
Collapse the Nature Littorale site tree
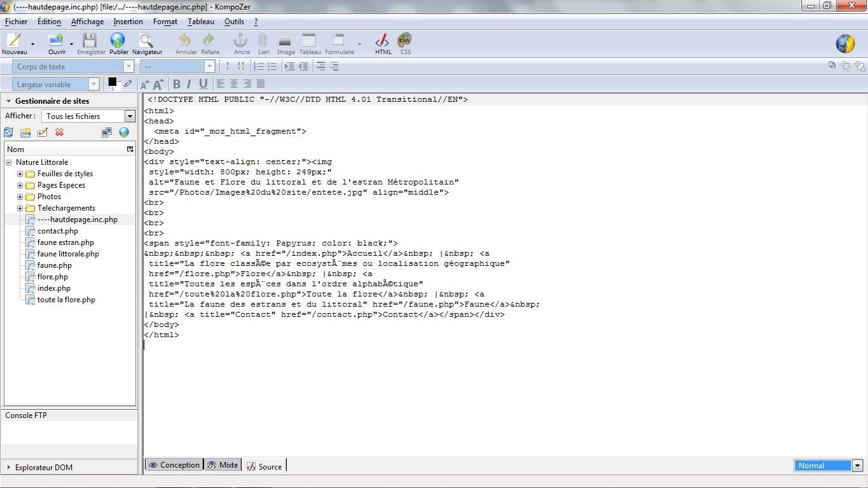(x=9, y=162)
